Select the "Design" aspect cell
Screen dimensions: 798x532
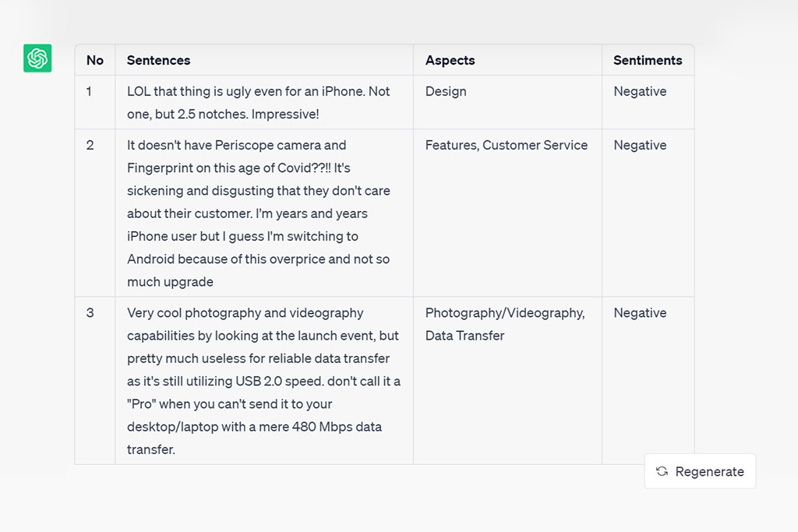point(446,91)
